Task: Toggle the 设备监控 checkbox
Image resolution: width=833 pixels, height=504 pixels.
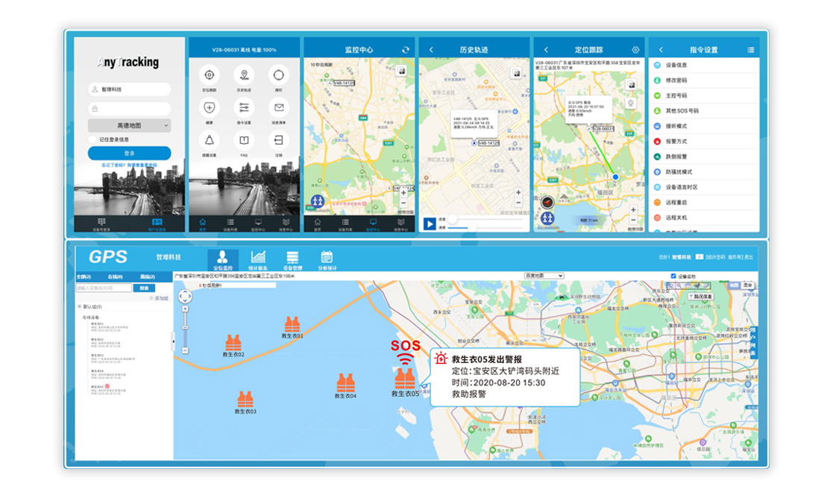Action: [x=674, y=276]
